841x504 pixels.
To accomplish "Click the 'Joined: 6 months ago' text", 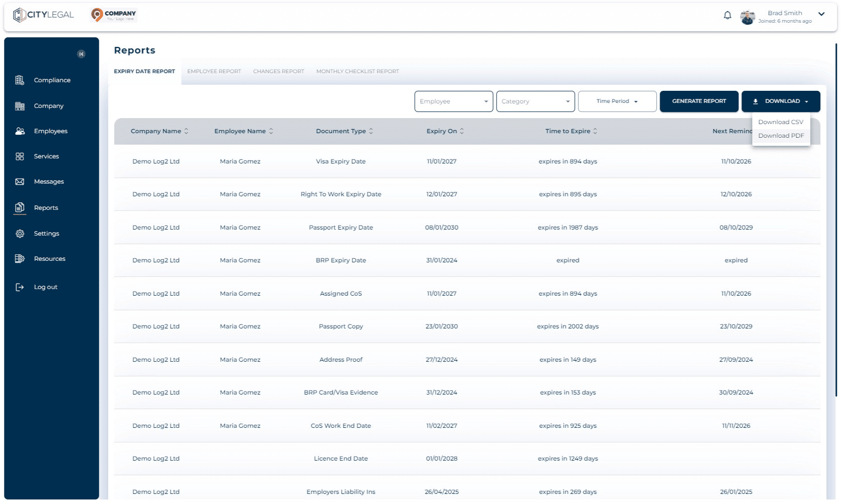I will coord(785,21).
